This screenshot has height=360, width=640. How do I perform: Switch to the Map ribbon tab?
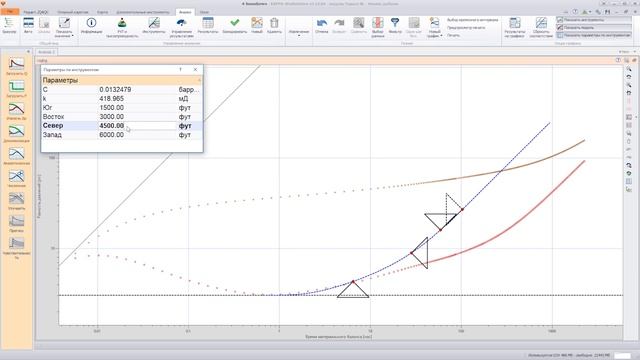pyautogui.click(x=102, y=12)
